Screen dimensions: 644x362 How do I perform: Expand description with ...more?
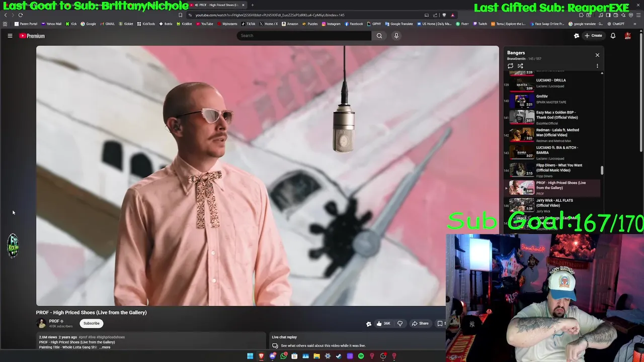click(x=105, y=347)
